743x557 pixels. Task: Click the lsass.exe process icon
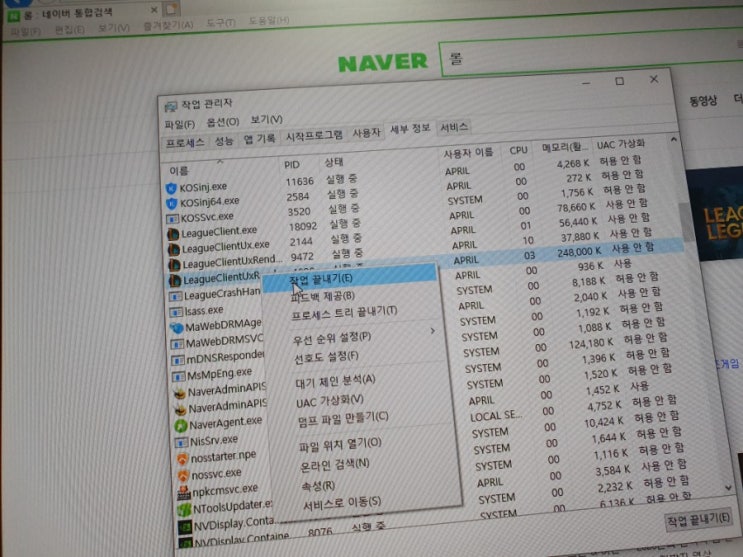pyautogui.click(x=176, y=312)
